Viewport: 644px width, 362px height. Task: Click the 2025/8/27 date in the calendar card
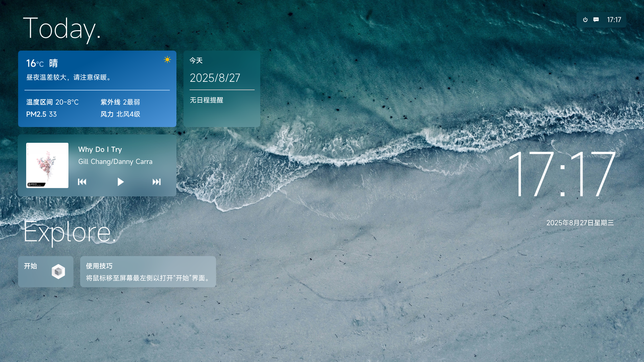click(x=215, y=78)
